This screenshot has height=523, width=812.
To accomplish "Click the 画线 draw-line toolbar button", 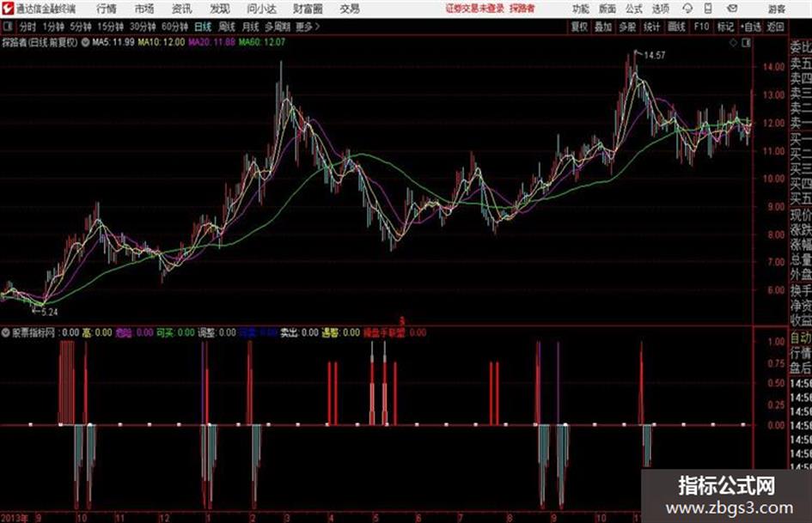I will point(676,27).
